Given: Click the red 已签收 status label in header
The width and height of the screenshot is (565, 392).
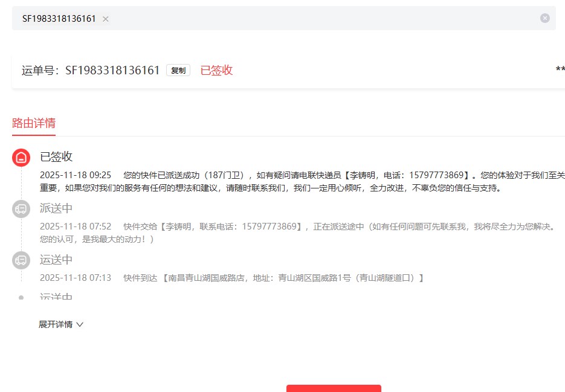Looking at the screenshot, I should click(216, 70).
